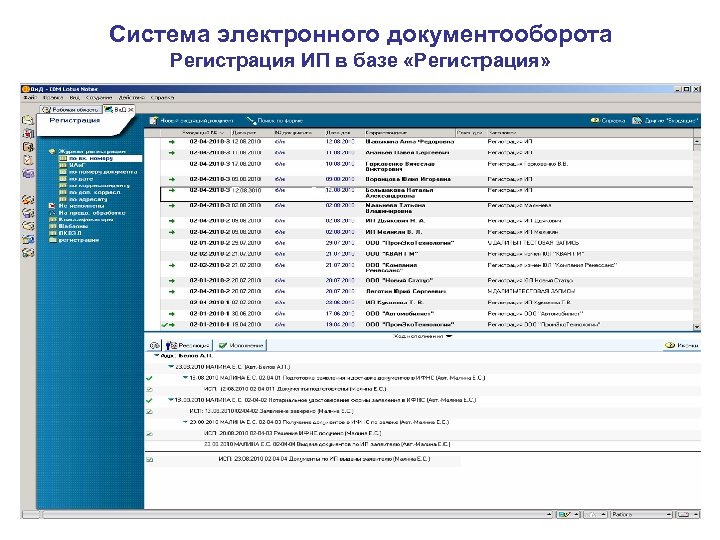Open the Создание menu

point(99,97)
